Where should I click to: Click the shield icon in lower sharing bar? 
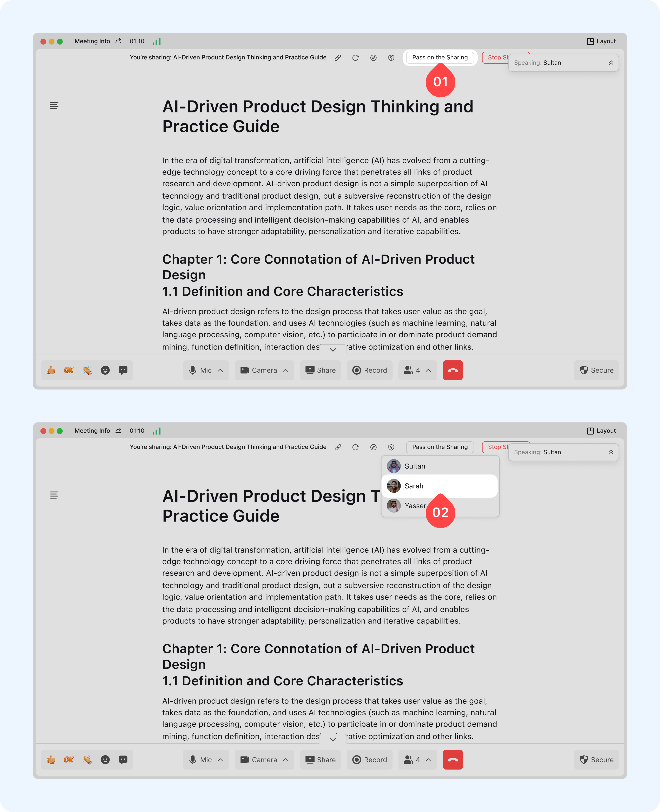391,447
